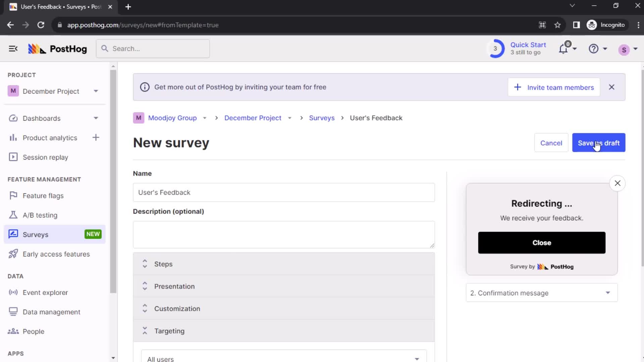This screenshot has width=644, height=362.
Task: Click the Cancel button
Action: [551, 143]
